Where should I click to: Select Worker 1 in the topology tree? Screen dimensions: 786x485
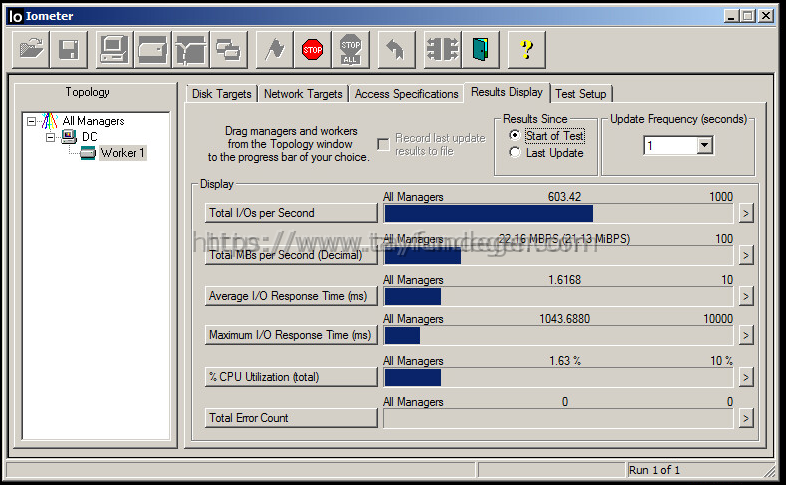[x=122, y=153]
